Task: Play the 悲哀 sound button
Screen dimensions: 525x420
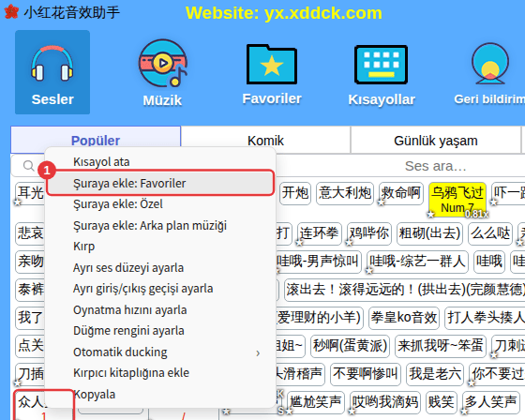Action: 30,233
